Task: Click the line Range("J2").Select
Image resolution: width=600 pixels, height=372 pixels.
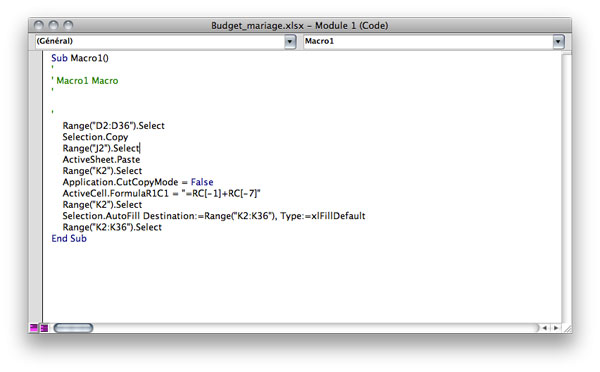Action: click(x=101, y=148)
